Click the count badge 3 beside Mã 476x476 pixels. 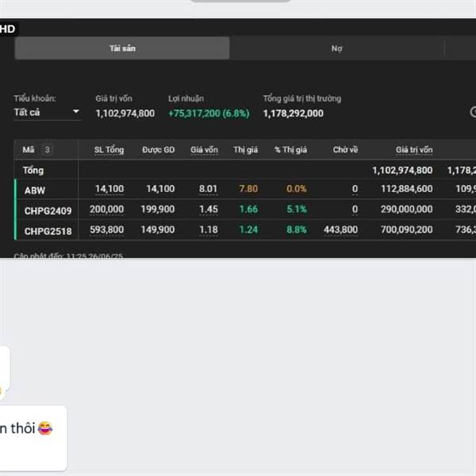pyautogui.click(x=47, y=150)
